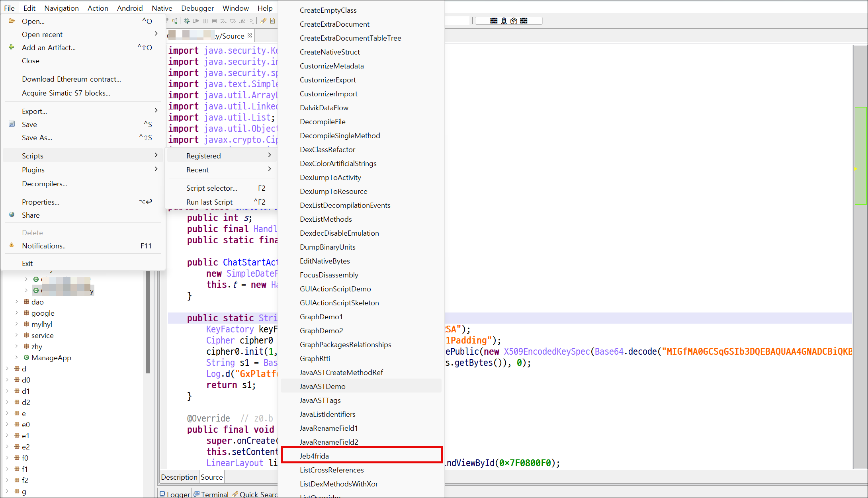Open the Terminal tab
This screenshot has height=498, width=868.
click(211, 494)
